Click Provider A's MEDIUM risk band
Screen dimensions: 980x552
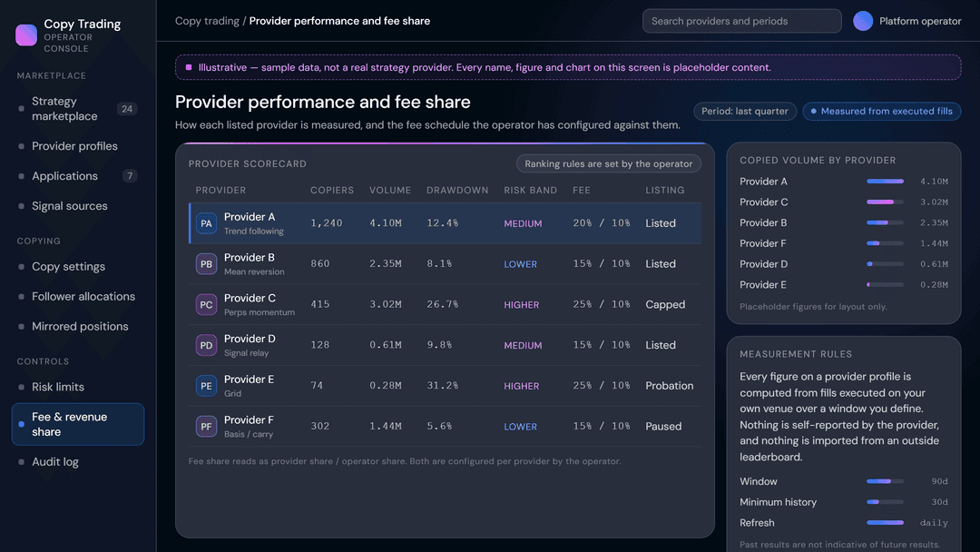(x=524, y=224)
